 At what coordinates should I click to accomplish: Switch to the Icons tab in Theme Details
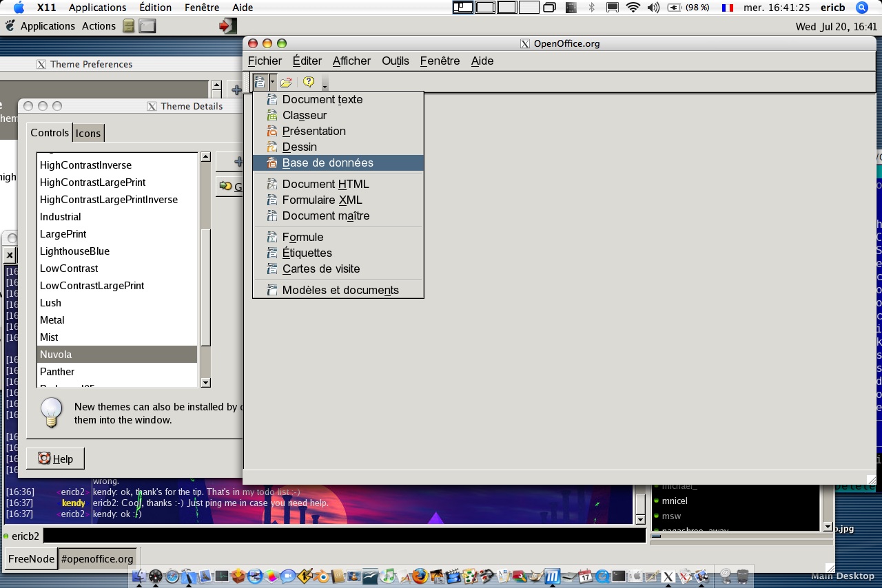88,133
